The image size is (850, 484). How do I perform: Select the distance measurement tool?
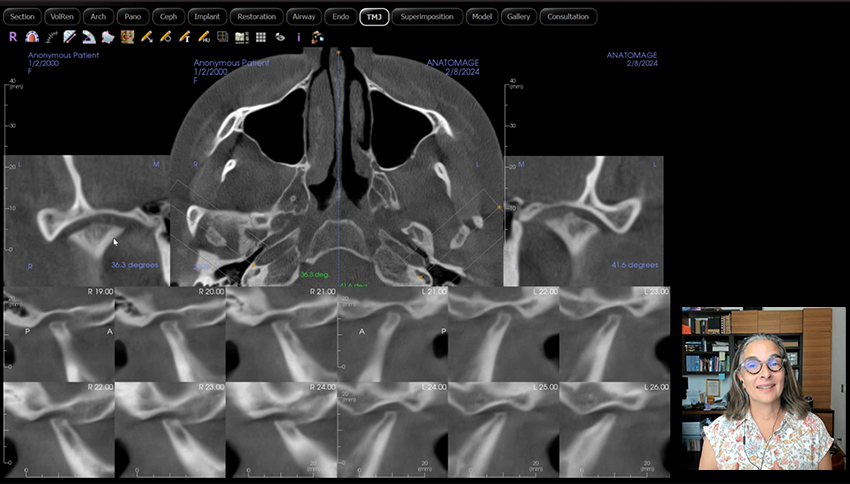(x=69, y=37)
